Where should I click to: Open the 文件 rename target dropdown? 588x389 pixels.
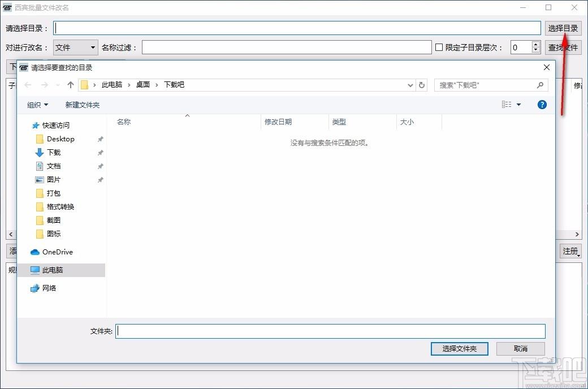click(76, 47)
